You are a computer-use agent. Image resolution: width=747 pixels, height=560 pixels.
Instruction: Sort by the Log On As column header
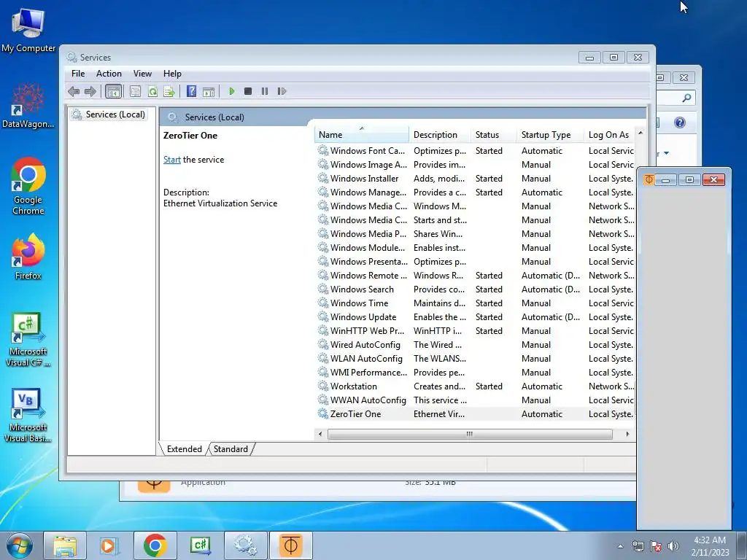pos(609,135)
